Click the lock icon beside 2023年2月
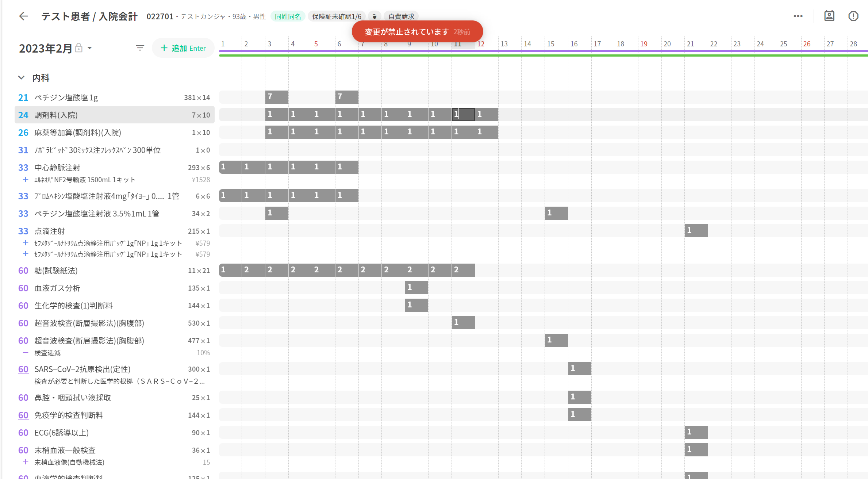 [x=78, y=48]
